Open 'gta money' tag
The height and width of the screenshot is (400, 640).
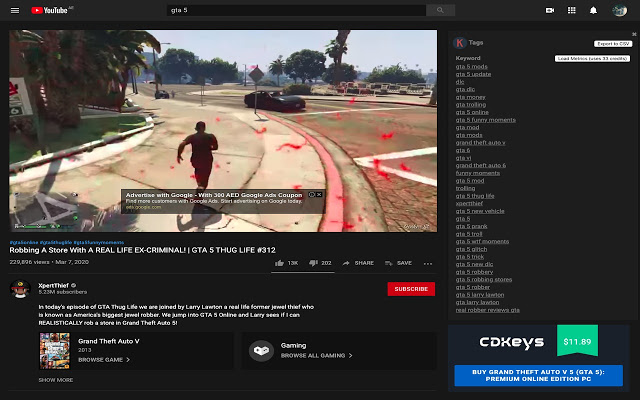point(471,97)
